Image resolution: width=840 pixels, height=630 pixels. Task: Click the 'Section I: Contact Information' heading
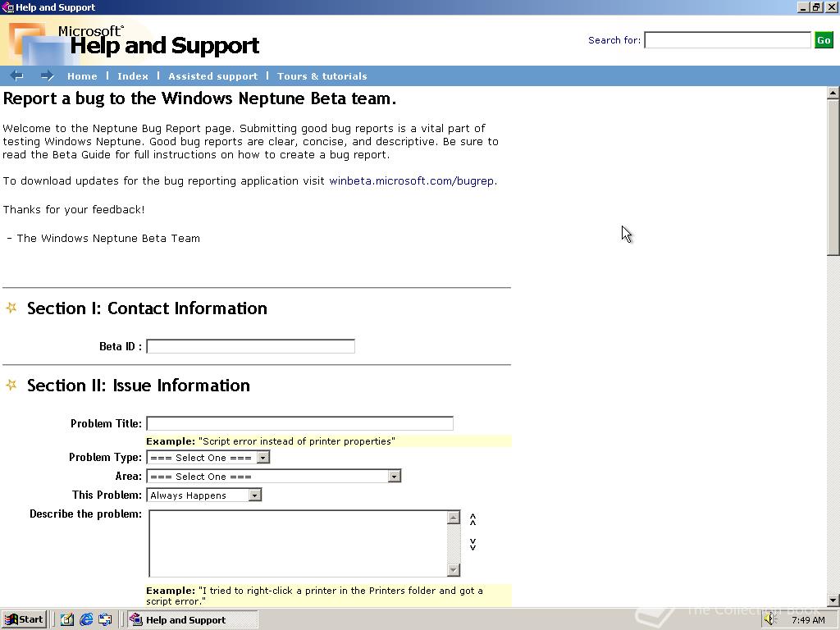pyautogui.click(x=147, y=308)
